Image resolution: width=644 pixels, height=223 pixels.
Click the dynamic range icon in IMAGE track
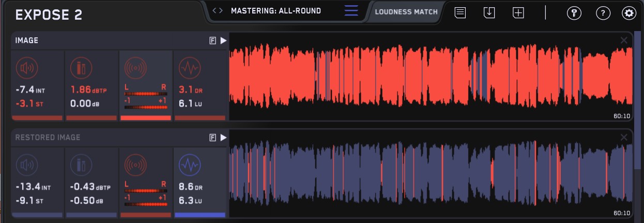[x=189, y=67]
